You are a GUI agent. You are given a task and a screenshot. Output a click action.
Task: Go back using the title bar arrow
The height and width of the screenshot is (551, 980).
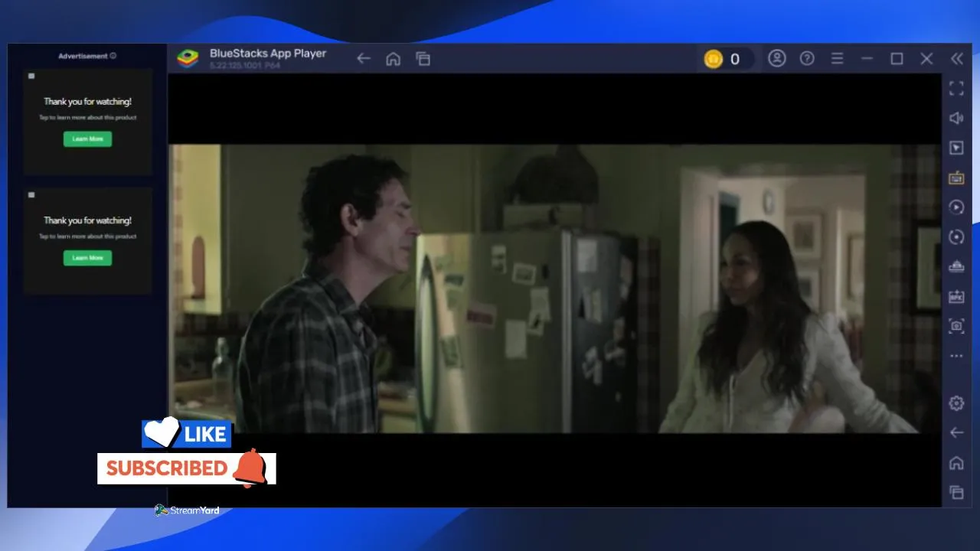pyautogui.click(x=364, y=59)
